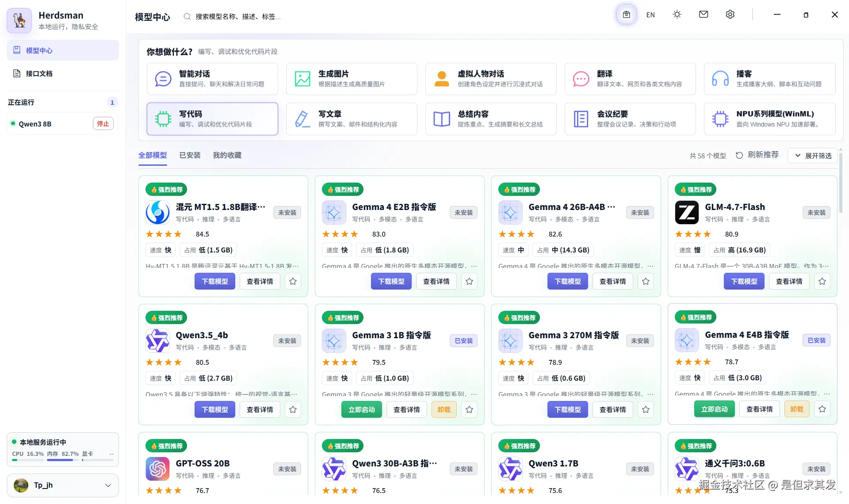Favorite Gemma 4 E2B 指令版 with star
The image size is (849, 504).
click(x=469, y=281)
